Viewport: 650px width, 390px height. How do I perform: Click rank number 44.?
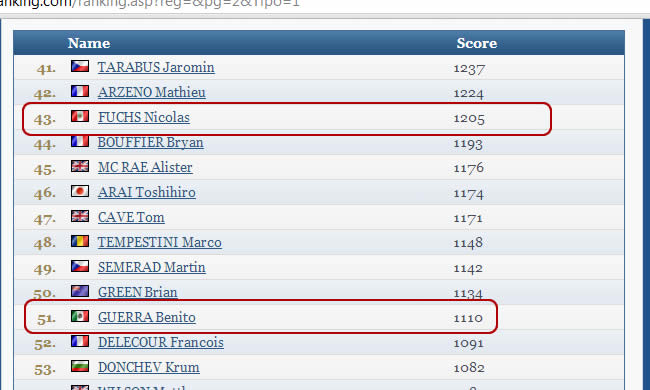(x=45, y=144)
